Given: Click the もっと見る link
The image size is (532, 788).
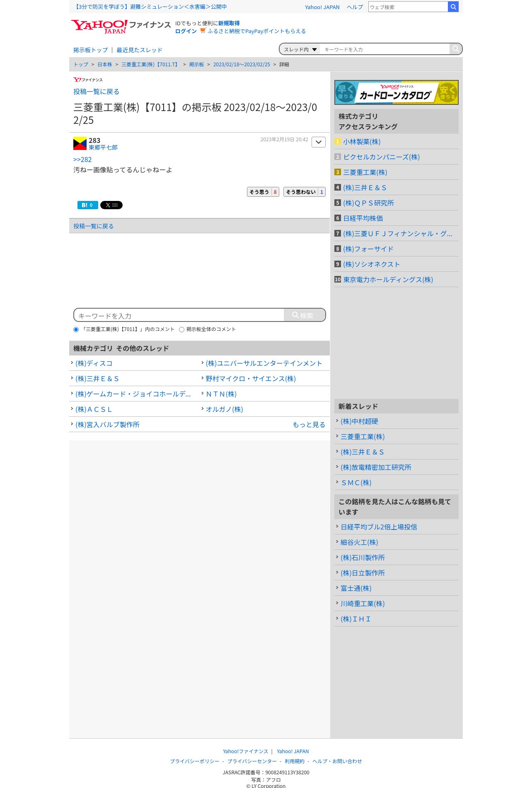Looking at the screenshot, I should click(x=309, y=425).
